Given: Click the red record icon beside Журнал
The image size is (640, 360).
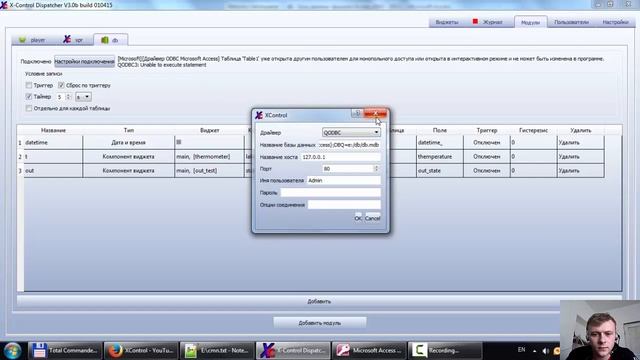Looking at the screenshot, I should [475, 21].
